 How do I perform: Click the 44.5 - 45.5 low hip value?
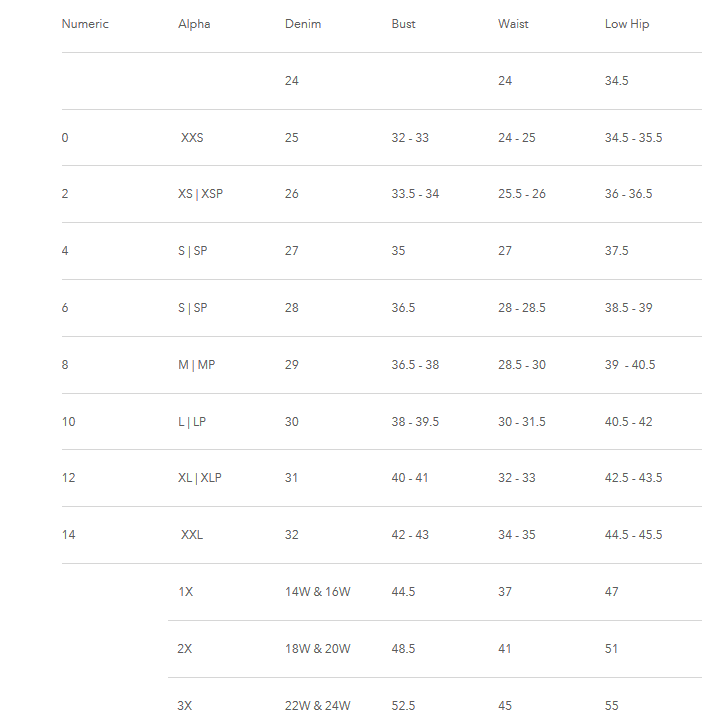tap(633, 535)
